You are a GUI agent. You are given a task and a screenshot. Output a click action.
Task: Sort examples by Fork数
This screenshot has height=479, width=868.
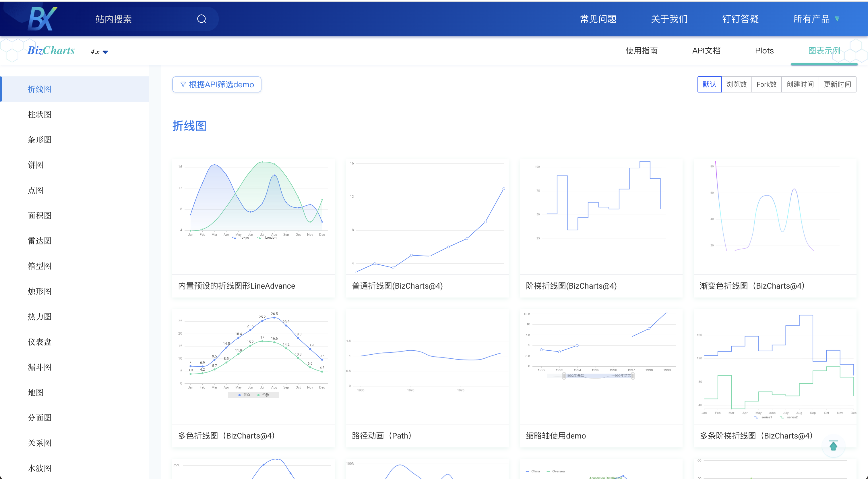point(767,84)
